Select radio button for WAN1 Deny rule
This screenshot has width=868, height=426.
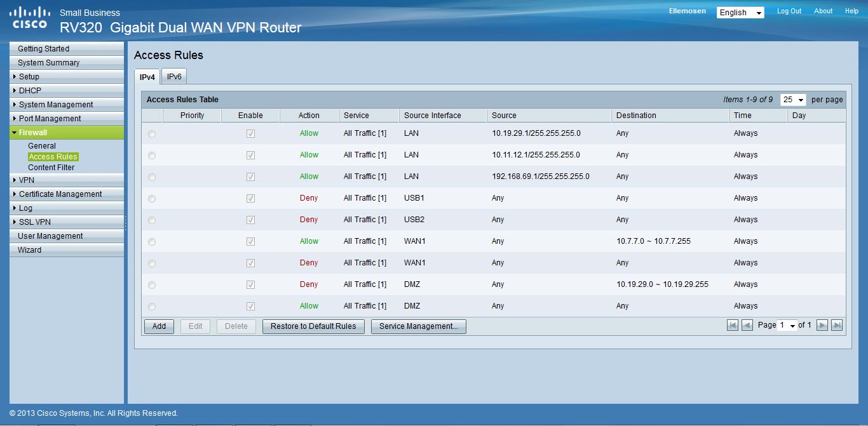[x=151, y=263]
